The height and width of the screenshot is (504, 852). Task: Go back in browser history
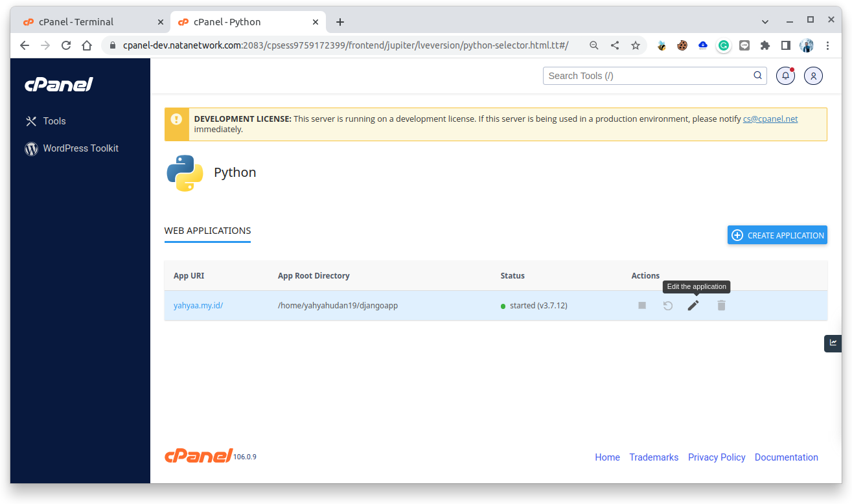[x=25, y=45]
